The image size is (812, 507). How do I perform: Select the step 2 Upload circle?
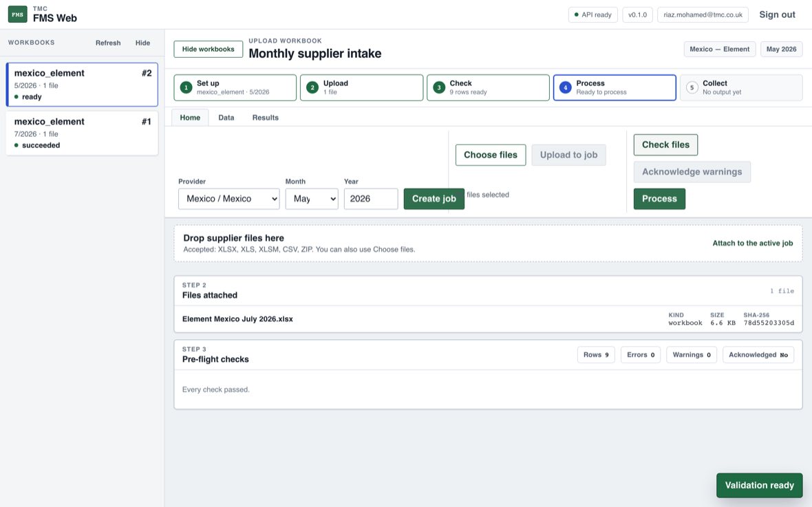[x=312, y=87]
